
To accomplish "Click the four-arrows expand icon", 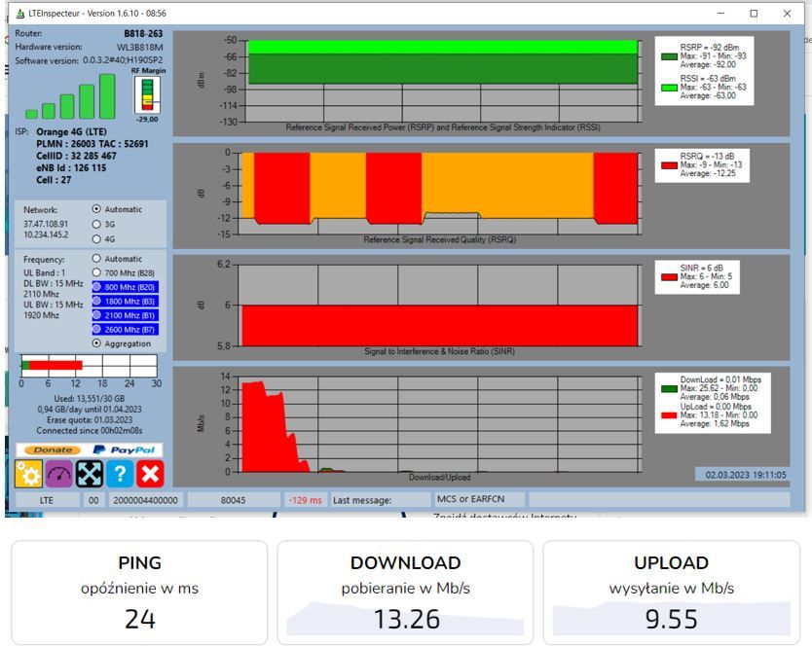I will click(89, 474).
